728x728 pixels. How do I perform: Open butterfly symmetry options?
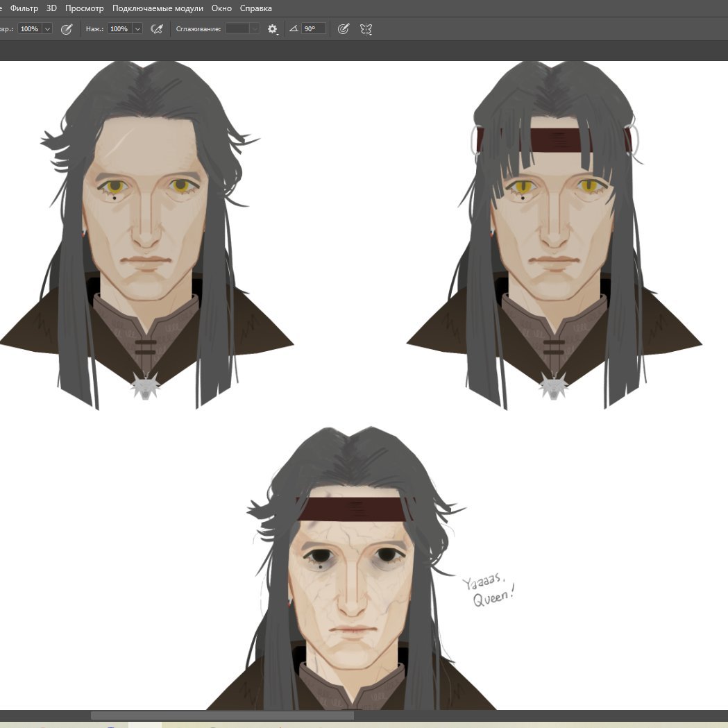tap(366, 29)
